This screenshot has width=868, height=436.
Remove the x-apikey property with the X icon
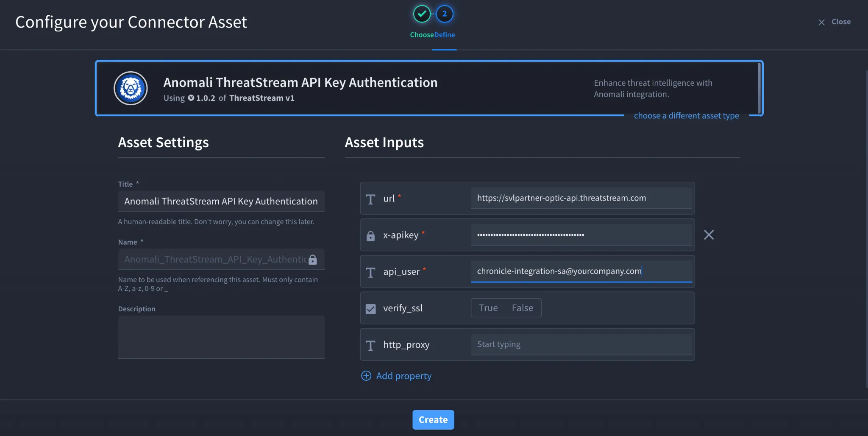(709, 235)
